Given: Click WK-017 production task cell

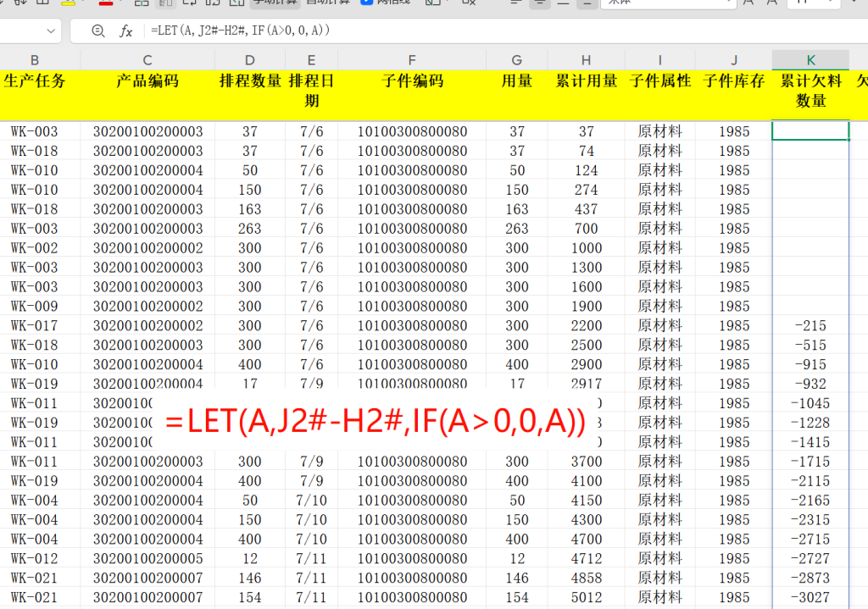Looking at the screenshot, I should [x=34, y=325].
